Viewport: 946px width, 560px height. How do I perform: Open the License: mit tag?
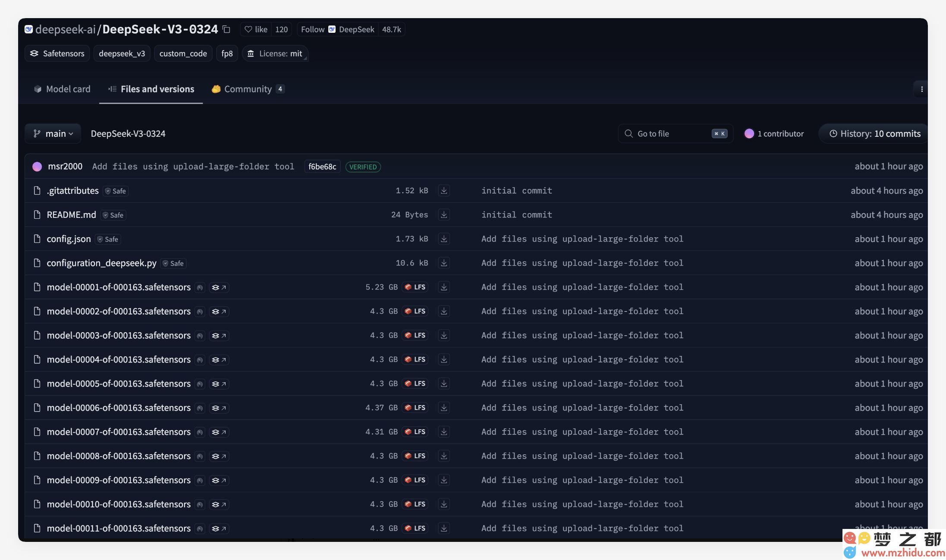275,53
